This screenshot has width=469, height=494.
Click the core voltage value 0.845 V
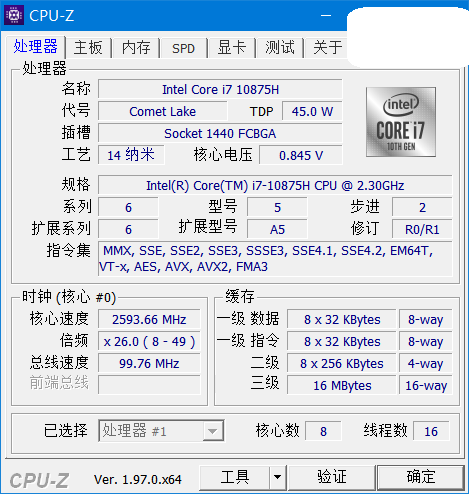[x=301, y=155]
